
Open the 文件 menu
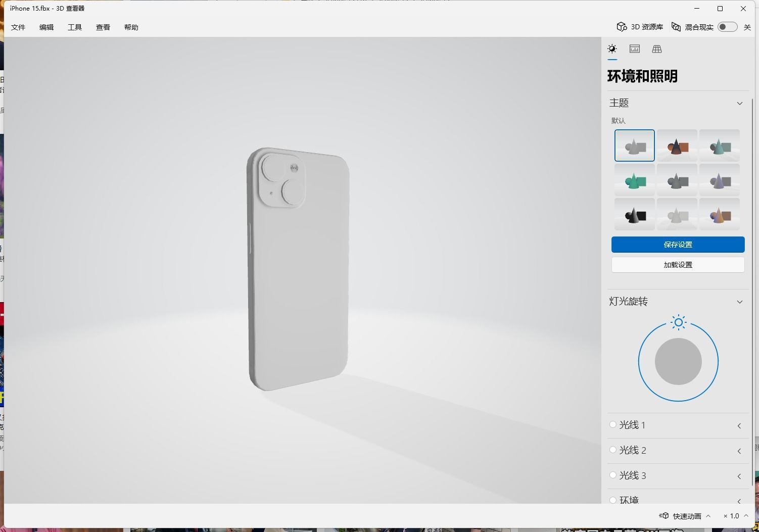click(18, 27)
